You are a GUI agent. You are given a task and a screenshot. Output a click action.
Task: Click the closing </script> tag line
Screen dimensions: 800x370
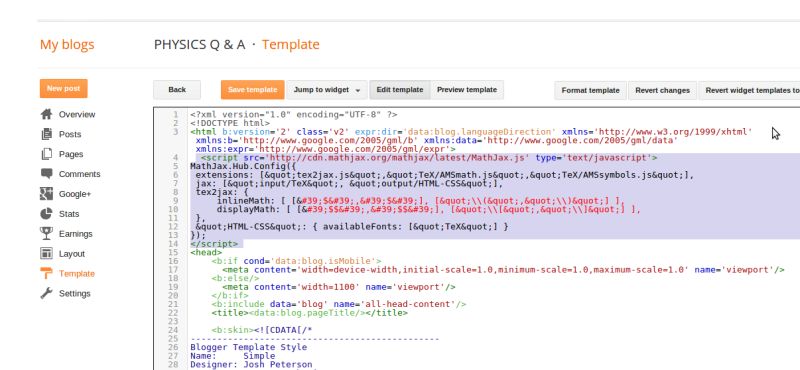(214, 243)
